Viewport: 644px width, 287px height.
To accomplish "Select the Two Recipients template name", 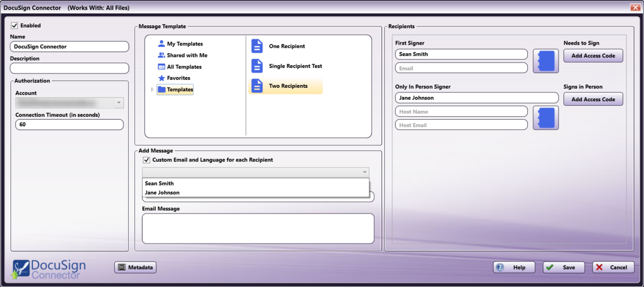I will click(288, 86).
